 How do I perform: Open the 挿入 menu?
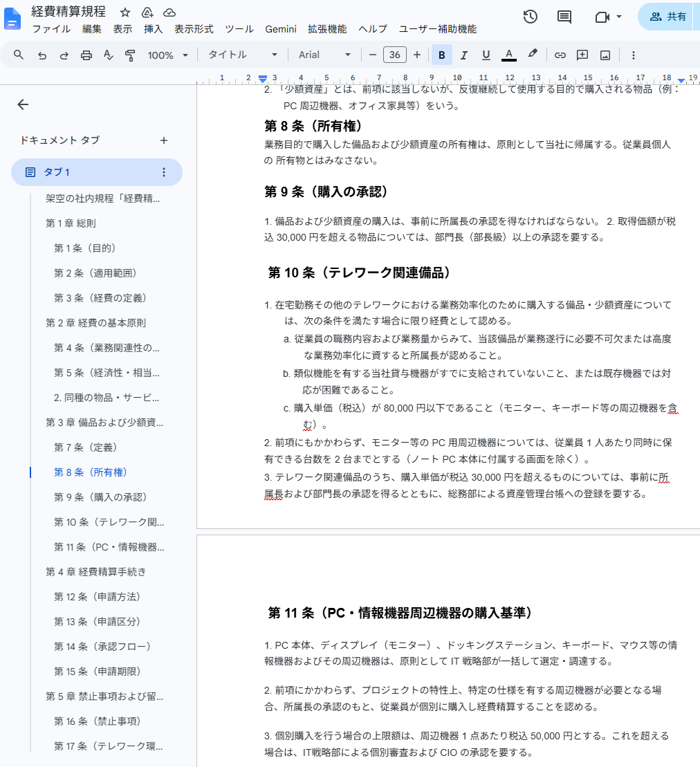pos(153,29)
